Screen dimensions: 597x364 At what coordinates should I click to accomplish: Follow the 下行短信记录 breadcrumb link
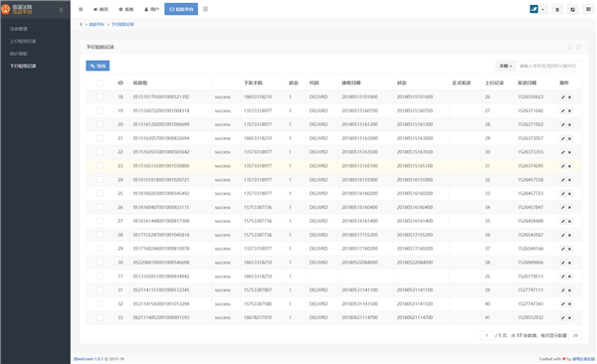point(122,25)
